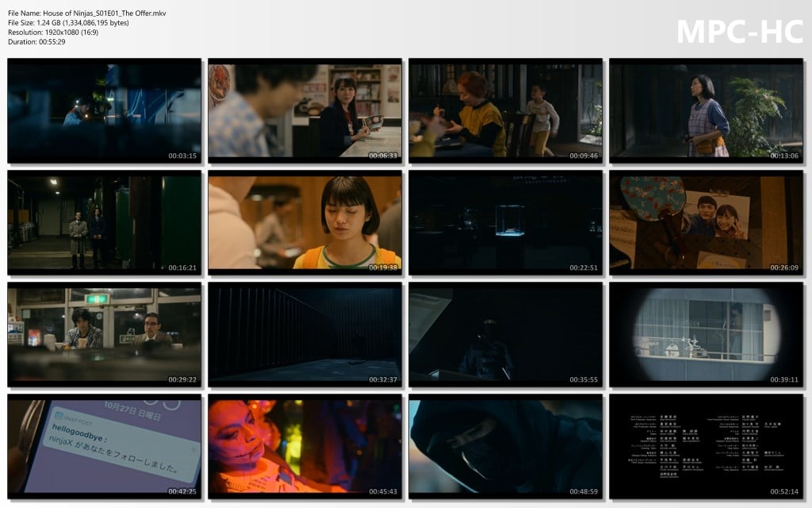Pick the woman in apron thumbnail at 00:13:06
This screenshot has height=508, width=812.
pos(706,110)
